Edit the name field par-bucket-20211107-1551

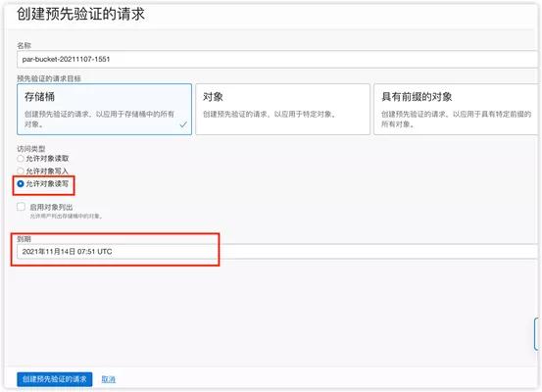277,59
